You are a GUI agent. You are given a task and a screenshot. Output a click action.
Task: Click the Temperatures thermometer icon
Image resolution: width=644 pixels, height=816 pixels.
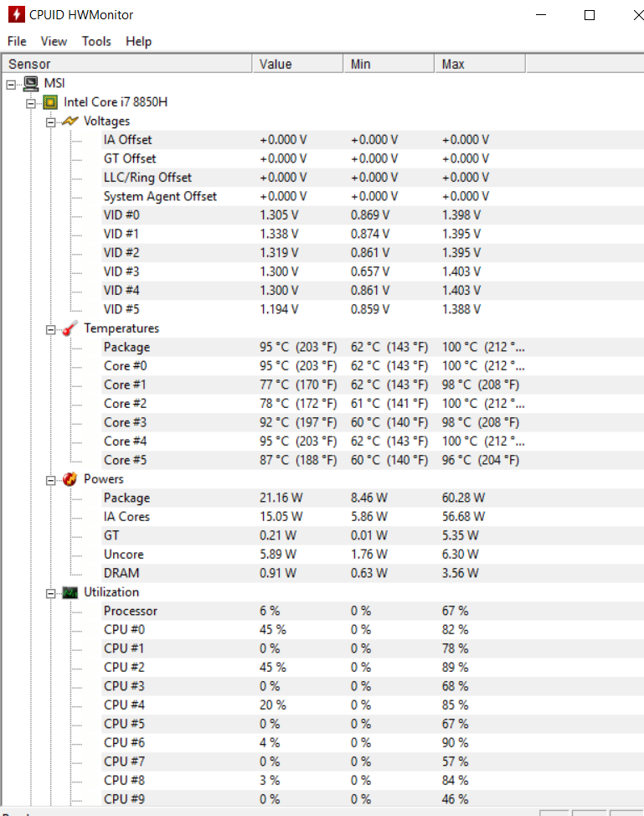click(70, 328)
